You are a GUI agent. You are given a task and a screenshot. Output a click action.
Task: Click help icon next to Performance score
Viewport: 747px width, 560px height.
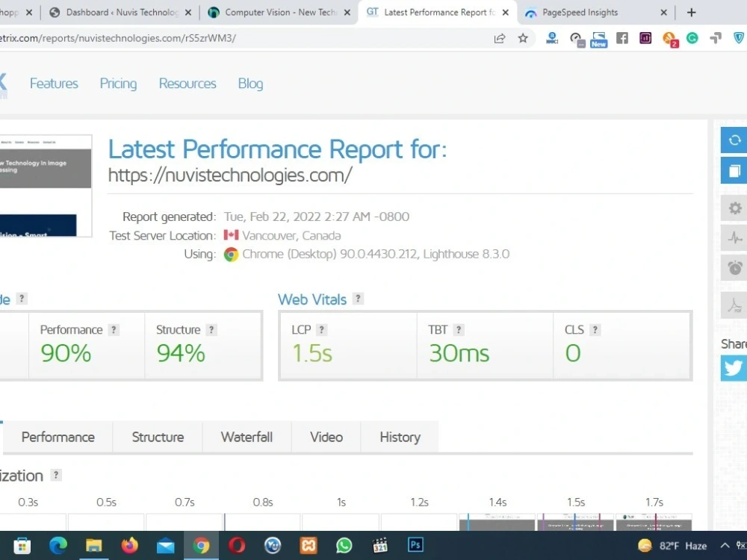[x=114, y=329]
